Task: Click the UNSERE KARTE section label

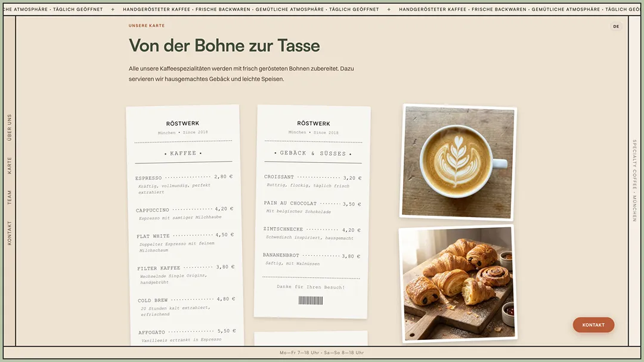Action: 145,26
